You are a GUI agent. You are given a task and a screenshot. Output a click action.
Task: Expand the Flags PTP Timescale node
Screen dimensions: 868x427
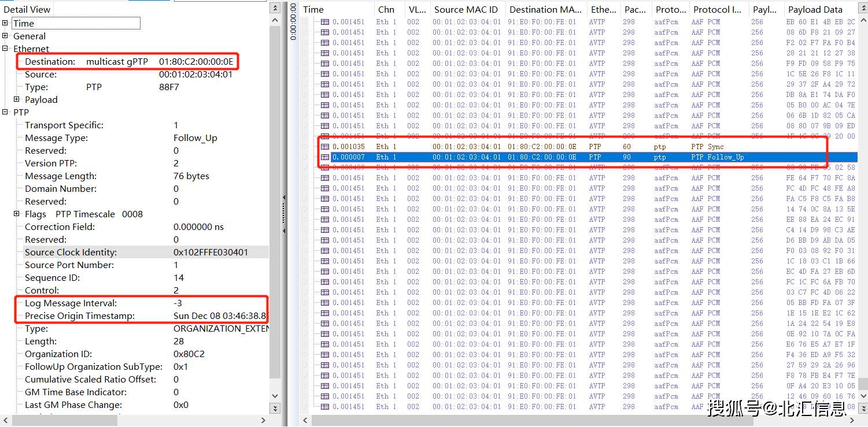point(17,214)
